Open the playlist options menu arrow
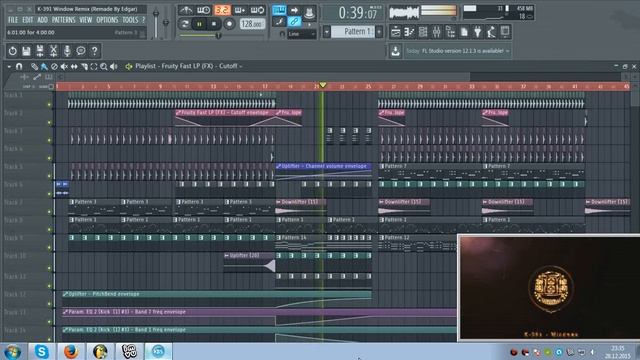The width and height of the screenshot is (640, 360). pyautogui.click(x=9, y=66)
